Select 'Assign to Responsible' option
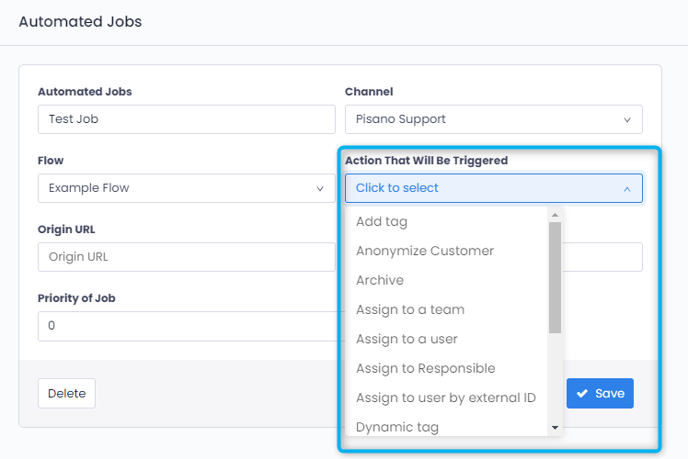688x459 pixels. click(x=425, y=368)
